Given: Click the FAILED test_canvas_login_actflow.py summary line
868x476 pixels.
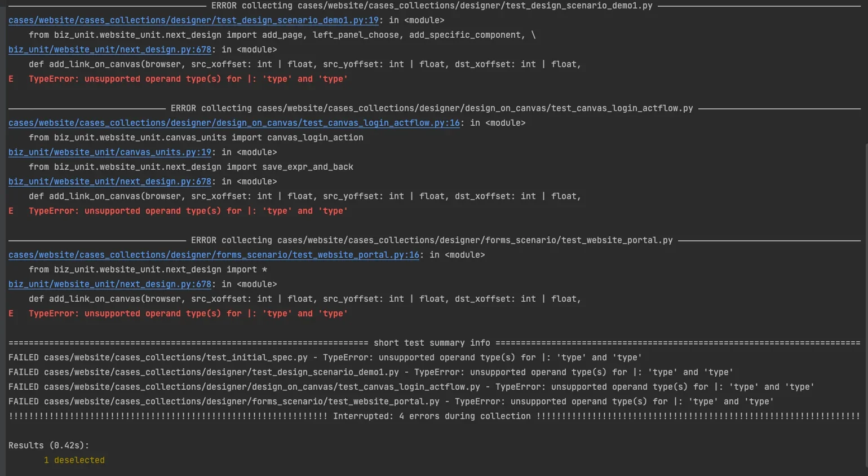Looking at the screenshot, I should pyautogui.click(x=411, y=387).
